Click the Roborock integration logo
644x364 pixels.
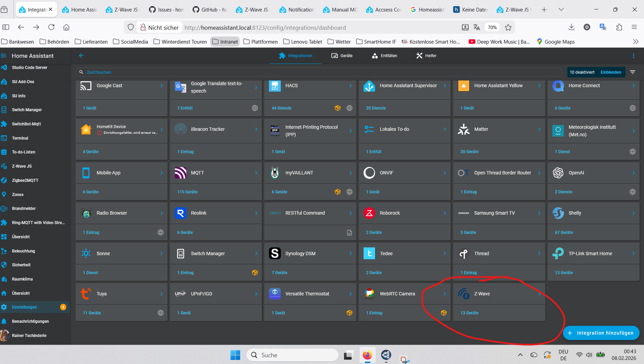(x=369, y=213)
